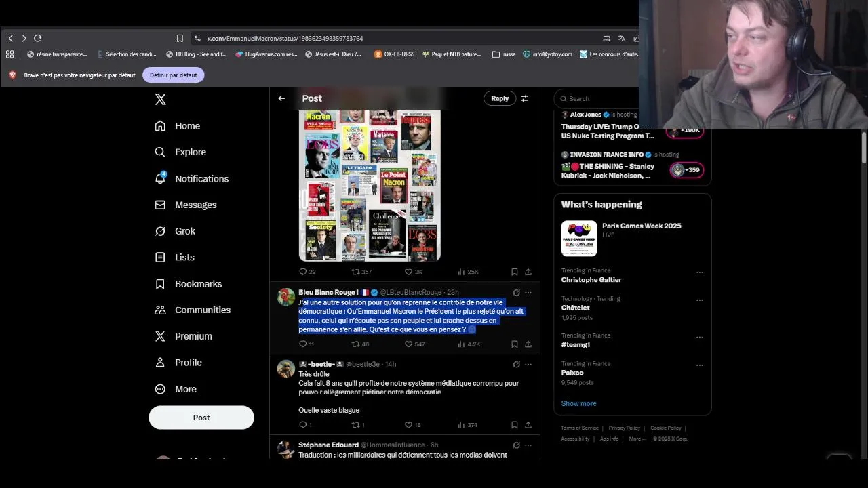More options for Christophe Galtier trend
Screen dimensions: 868x488
(699, 272)
